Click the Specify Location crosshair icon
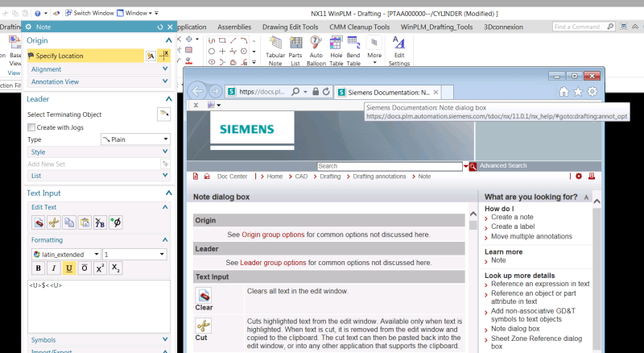644x353 pixels. click(164, 56)
